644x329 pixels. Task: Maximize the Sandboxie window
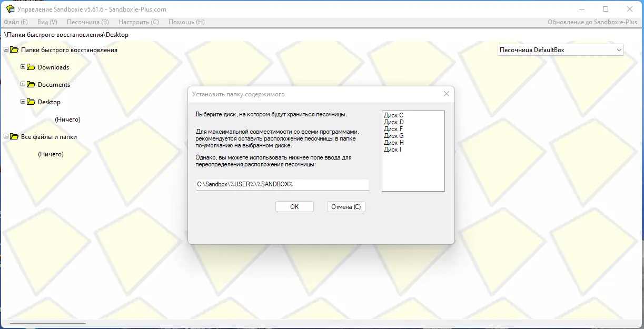pyautogui.click(x=606, y=9)
